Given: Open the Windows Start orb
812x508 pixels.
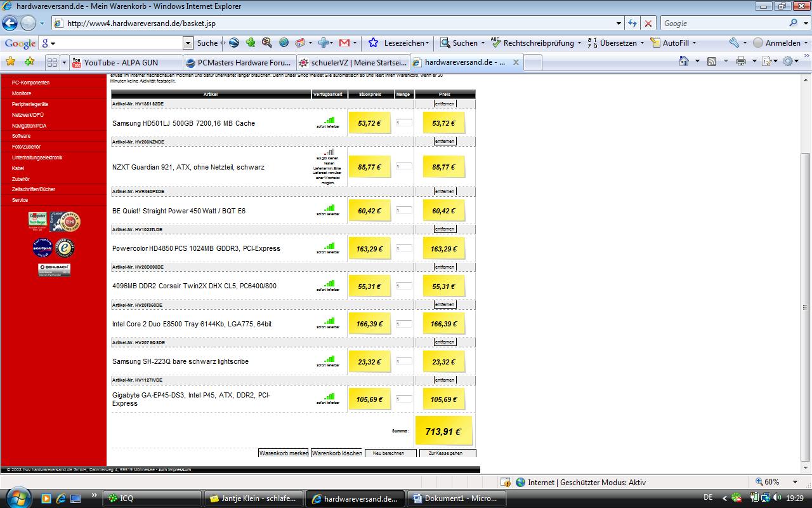Looking at the screenshot, I should (x=17, y=497).
